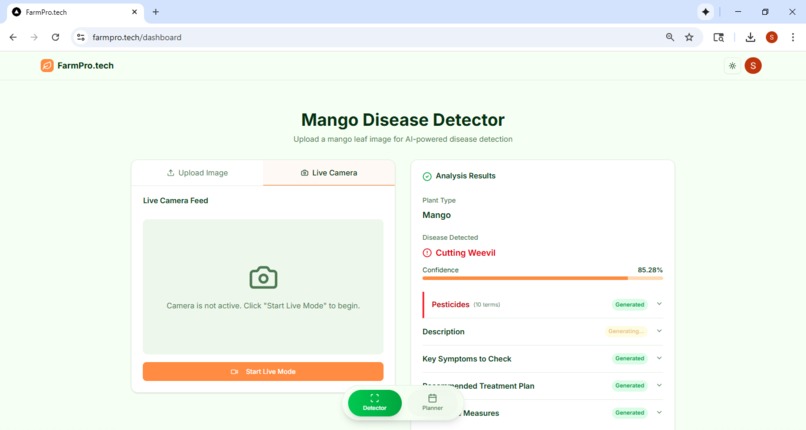This screenshot has height=430, width=806.
Task: Click the Gemini sparkle icon in title bar
Action: point(705,12)
